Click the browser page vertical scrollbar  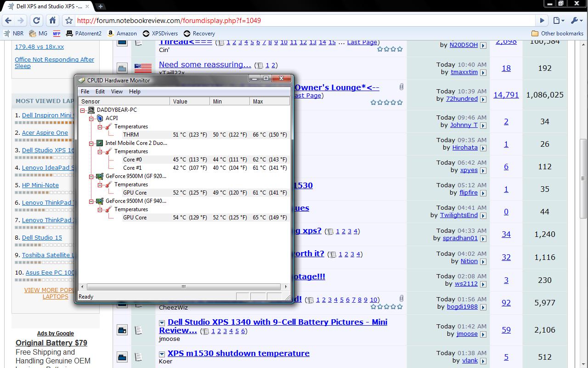[x=583, y=178]
